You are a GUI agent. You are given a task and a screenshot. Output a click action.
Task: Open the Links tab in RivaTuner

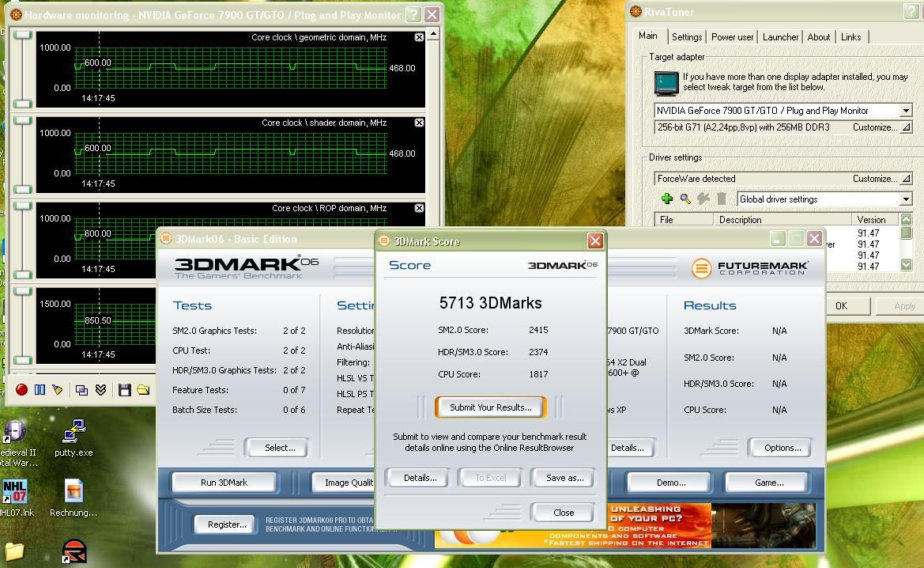point(851,37)
